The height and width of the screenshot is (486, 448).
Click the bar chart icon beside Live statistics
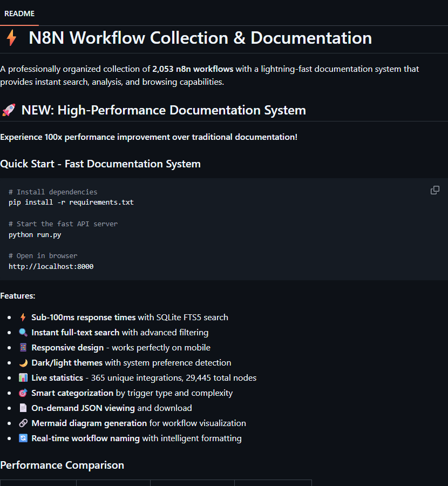pos(23,377)
